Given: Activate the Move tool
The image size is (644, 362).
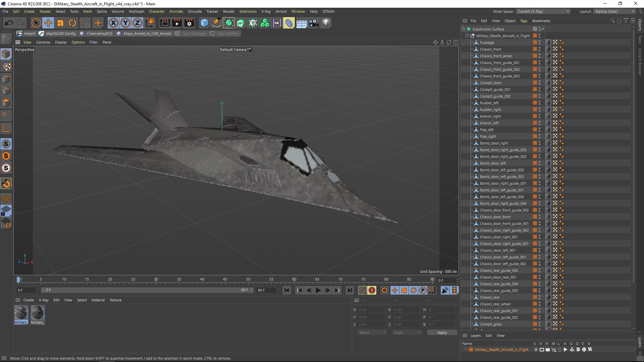Looking at the screenshot, I should coord(48,23).
